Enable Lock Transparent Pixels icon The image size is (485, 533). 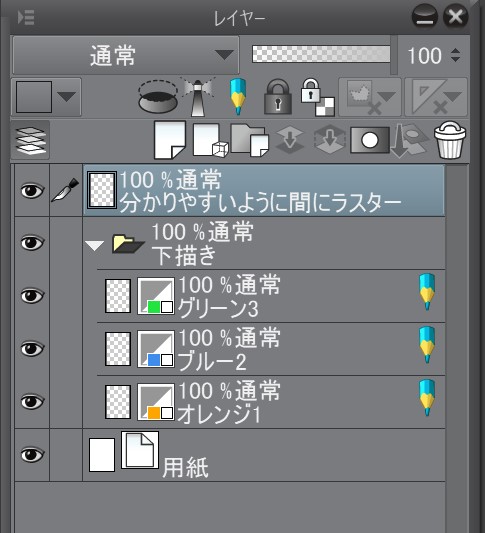(317, 97)
